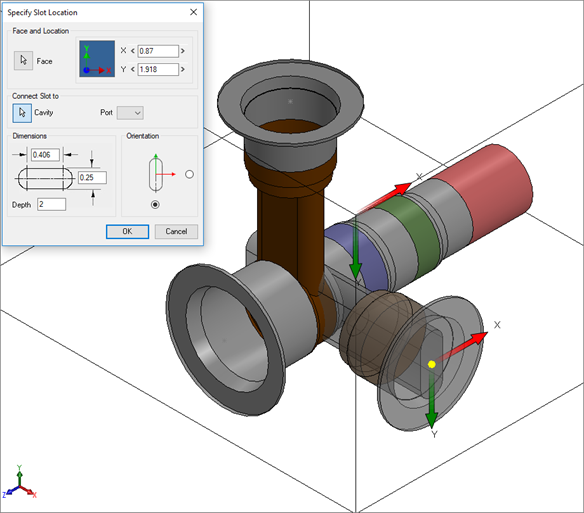Click the X location field

(158, 51)
